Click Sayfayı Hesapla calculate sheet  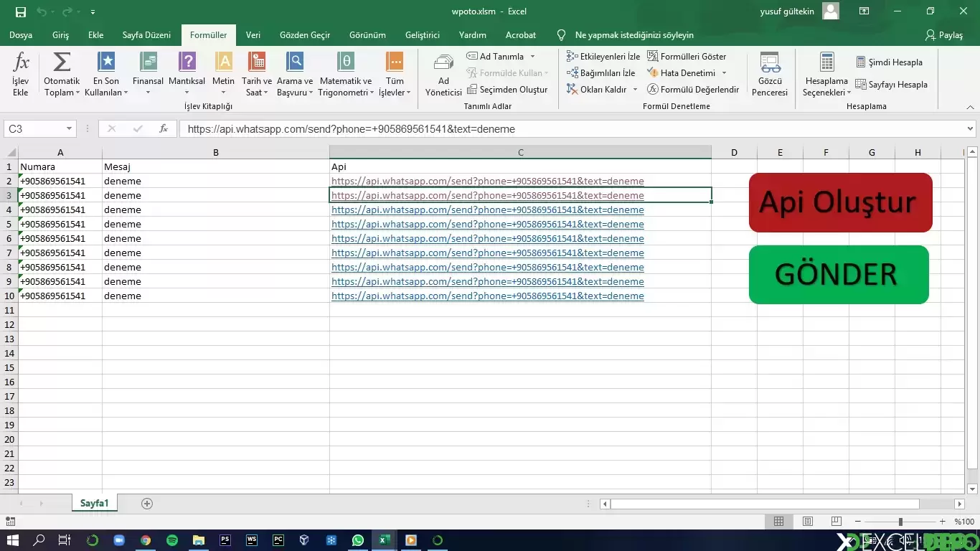[x=892, y=85]
